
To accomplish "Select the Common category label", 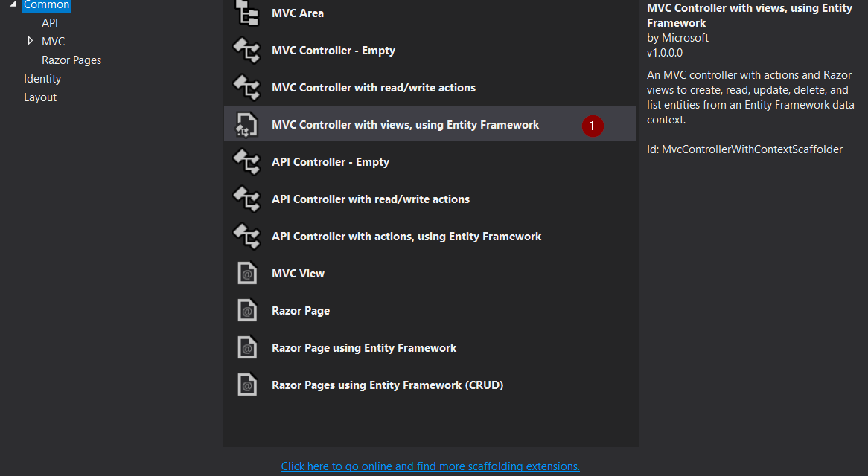I will point(46,5).
